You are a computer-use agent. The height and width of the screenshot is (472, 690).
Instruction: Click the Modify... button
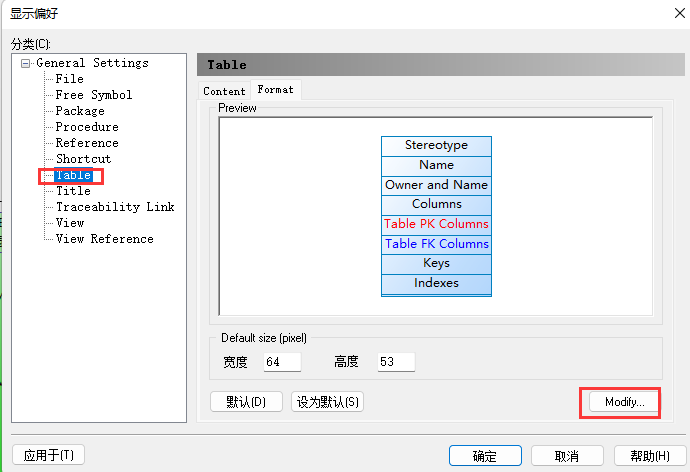coord(618,402)
